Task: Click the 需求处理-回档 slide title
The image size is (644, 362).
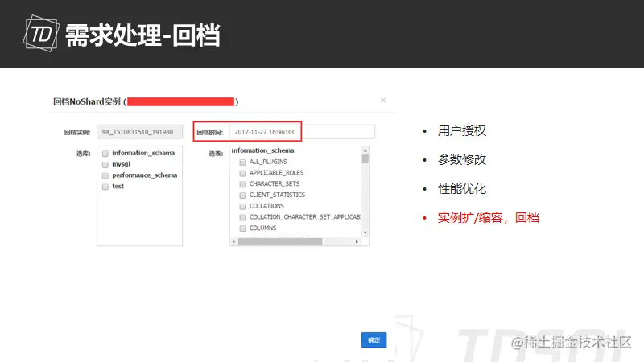Action: [x=142, y=35]
